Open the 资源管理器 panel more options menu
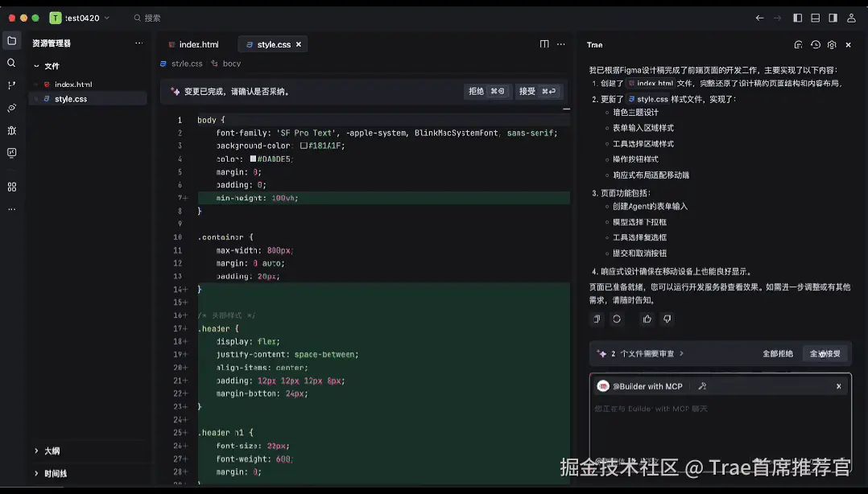The image size is (868, 494). coord(139,43)
